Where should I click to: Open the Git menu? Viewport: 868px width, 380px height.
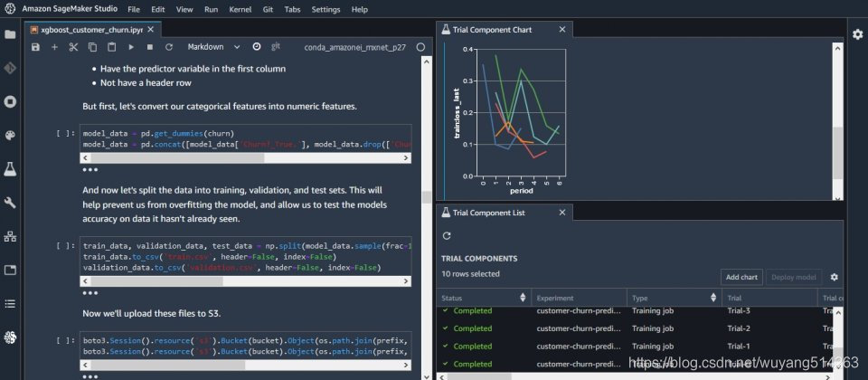click(x=268, y=9)
